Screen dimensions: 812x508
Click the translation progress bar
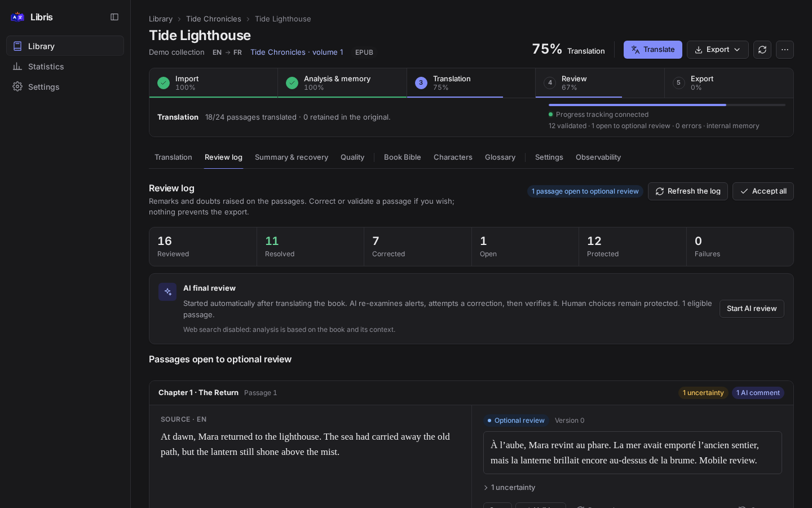tap(667, 105)
